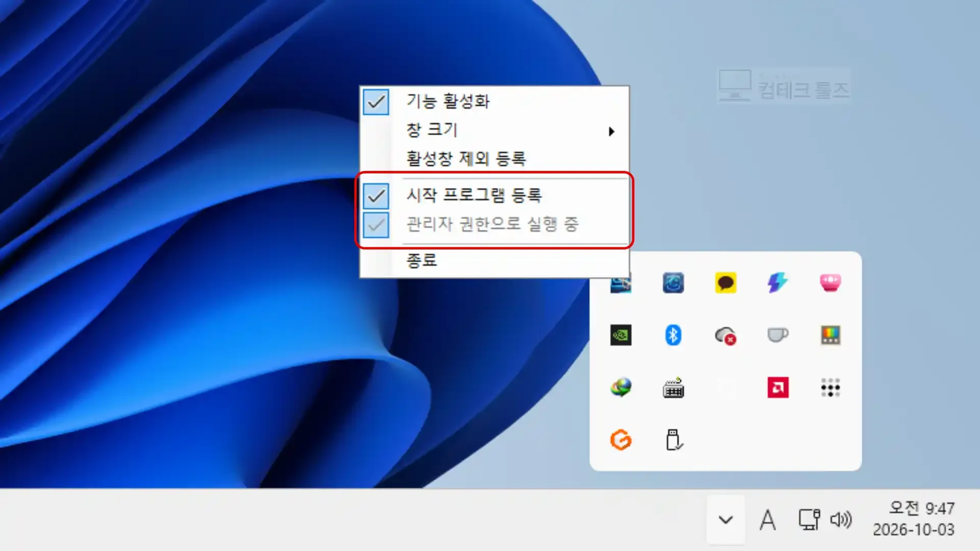Open the red AMD software tray icon
Screen dimensions: 980x551
point(778,388)
